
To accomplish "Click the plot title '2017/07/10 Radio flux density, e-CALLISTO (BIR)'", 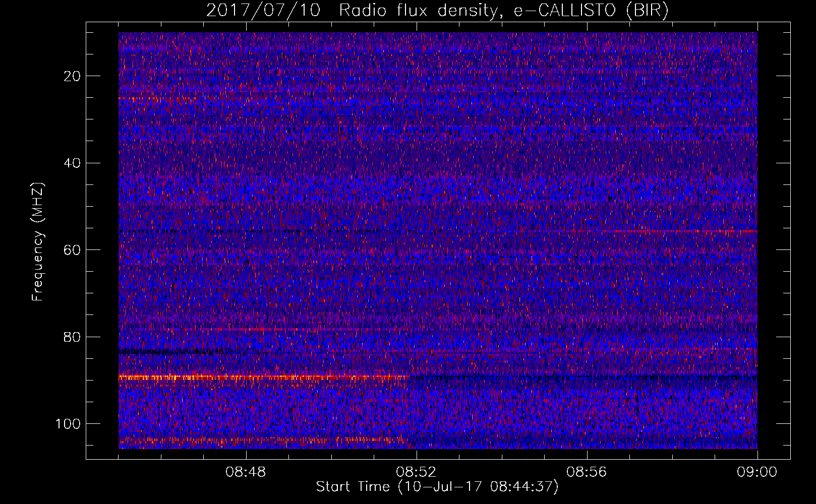I will [437, 11].
